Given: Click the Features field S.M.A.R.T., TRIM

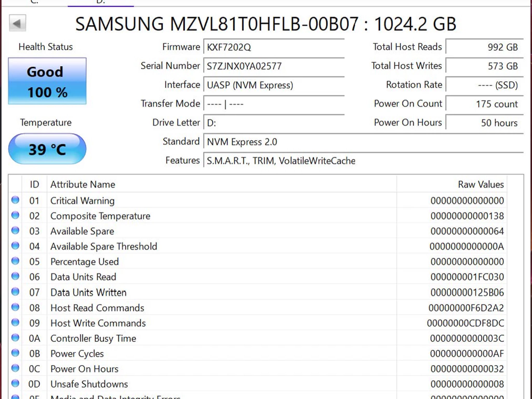Looking at the screenshot, I should [363, 161].
